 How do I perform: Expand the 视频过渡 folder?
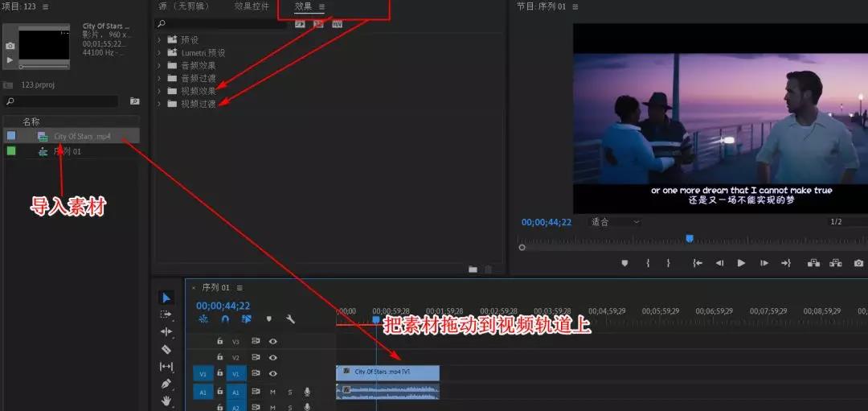[159, 104]
